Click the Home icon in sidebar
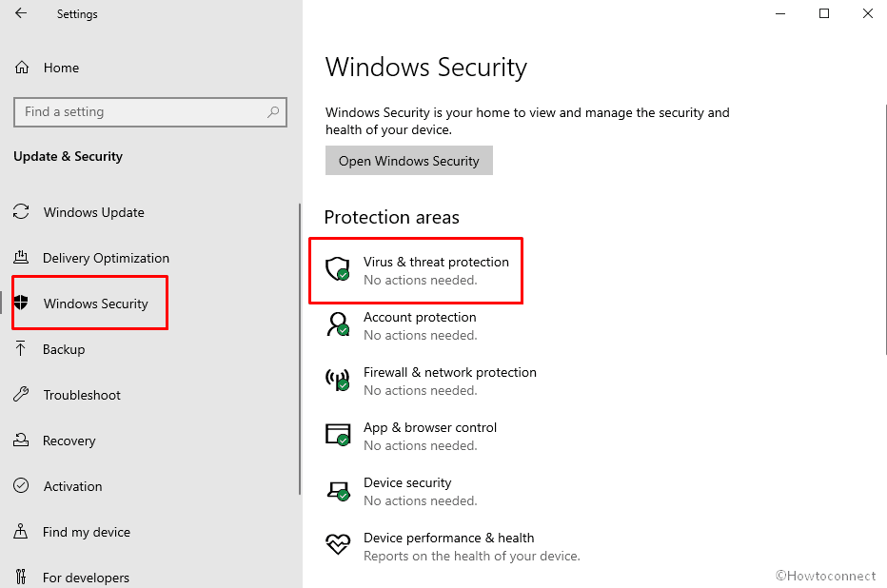The height and width of the screenshot is (588, 887). [22, 68]
